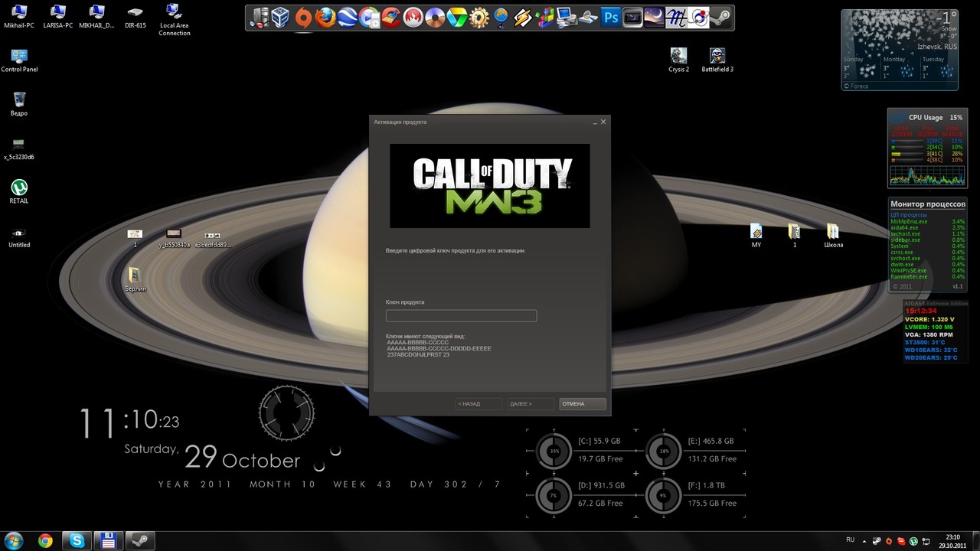
Task: Click the product key input field
Action: 461,316
